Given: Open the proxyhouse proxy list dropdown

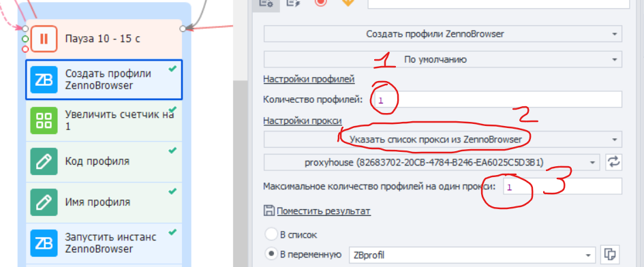Looking at the screenshot, I should tap(432, 162).
